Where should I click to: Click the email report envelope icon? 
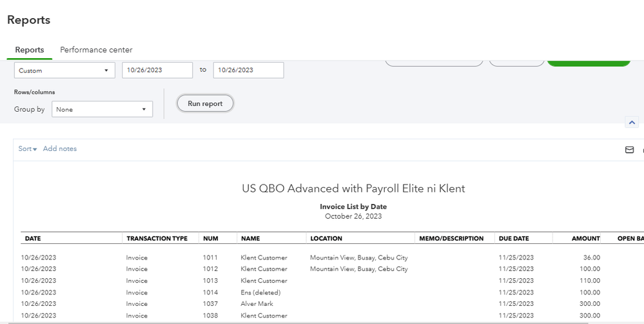click(x=629, y=150)
